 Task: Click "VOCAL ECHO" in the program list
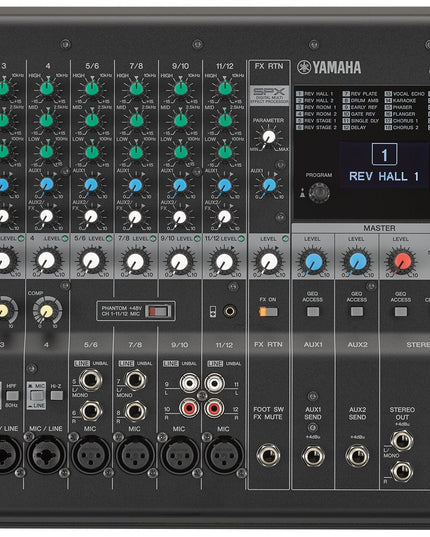(x=408, y=93)
